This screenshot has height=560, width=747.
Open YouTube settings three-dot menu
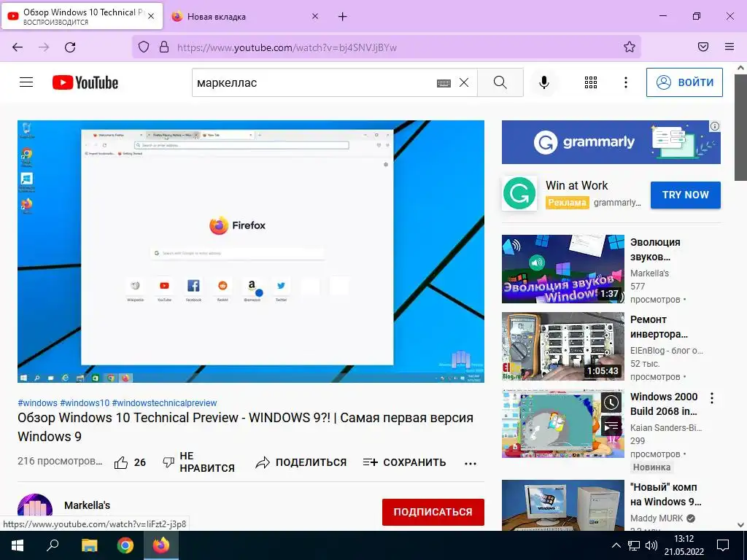[x=625, y=82]
